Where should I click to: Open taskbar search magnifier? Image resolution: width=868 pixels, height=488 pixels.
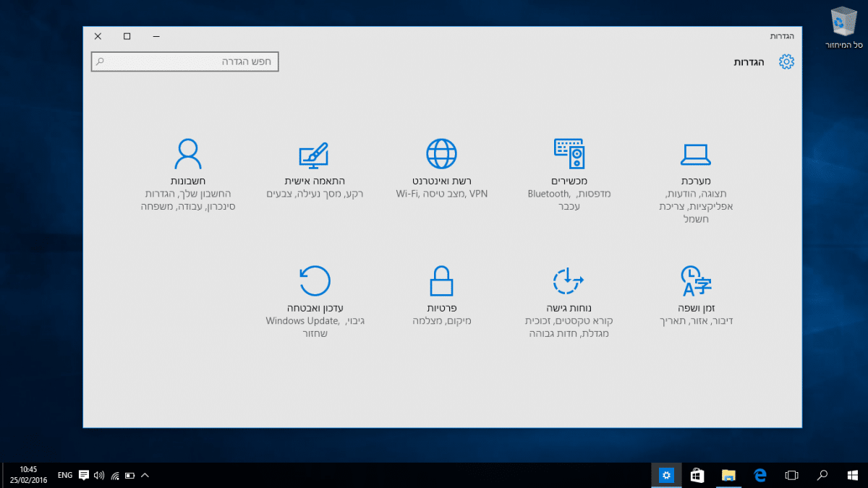pyautogui.click(x=822, y=475)
